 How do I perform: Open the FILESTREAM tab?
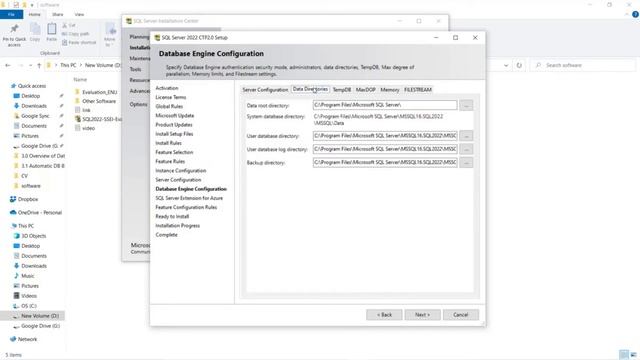click(x=418, y=90)
